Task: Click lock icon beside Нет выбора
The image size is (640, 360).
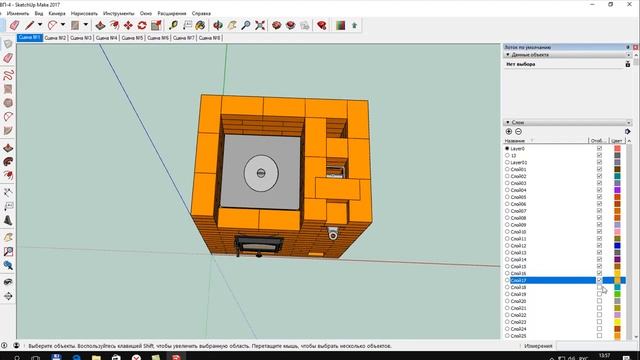Action: point(628,64)
